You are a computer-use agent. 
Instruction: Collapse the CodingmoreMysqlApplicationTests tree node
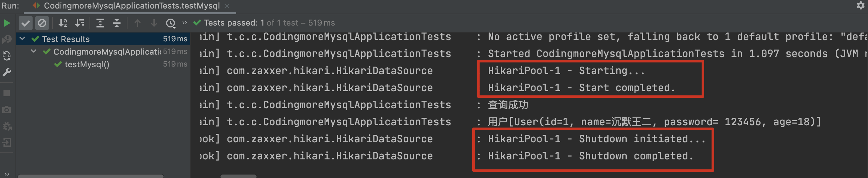click(x=34, y=51)
